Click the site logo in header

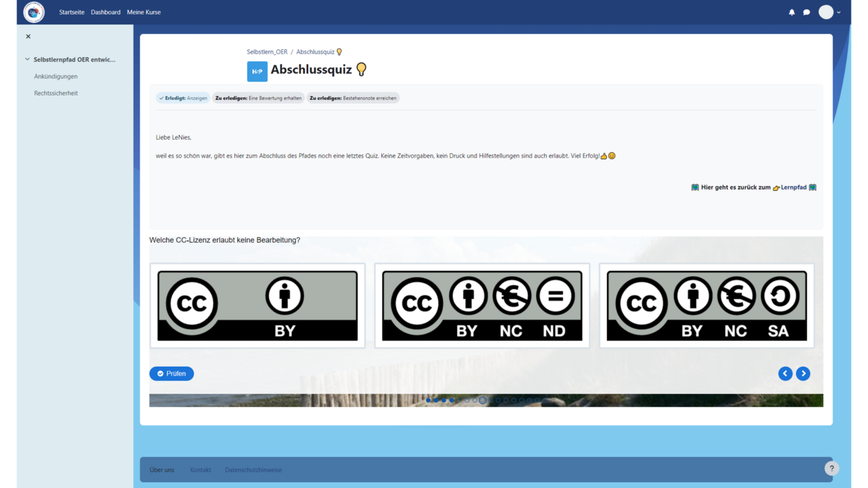click(x=34, y=12)
